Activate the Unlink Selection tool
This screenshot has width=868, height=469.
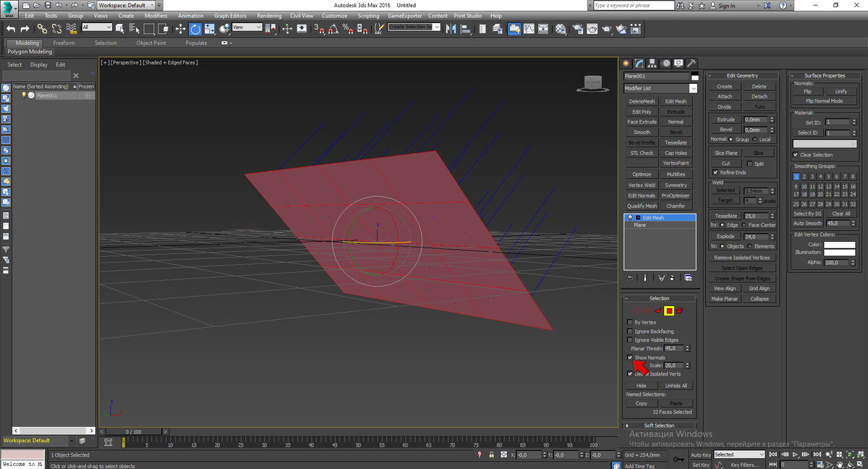[56, 29]
